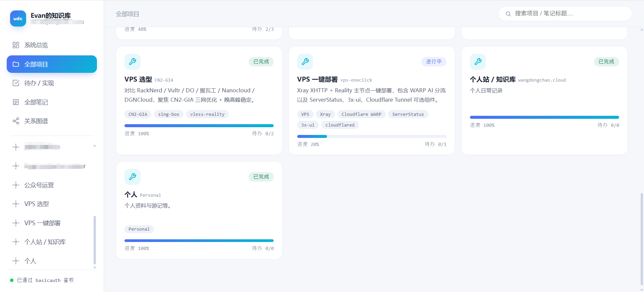
Task: Click the node icon beside sidebar 个人
Action: (x=16, y=261)
